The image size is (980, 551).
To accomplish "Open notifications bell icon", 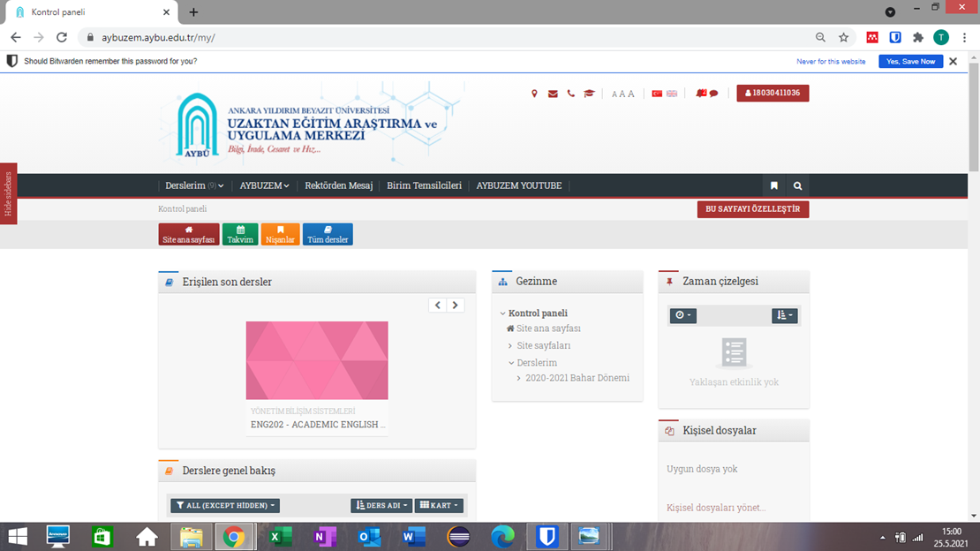I will click(701, 94).
